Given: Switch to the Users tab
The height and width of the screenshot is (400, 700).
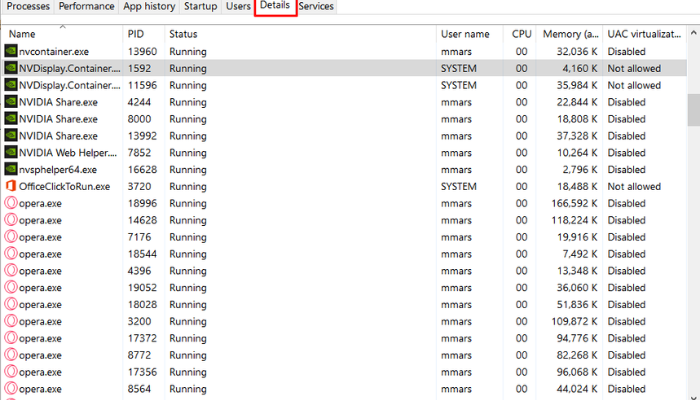Looking at the screenshot, I should coord(238,6).
